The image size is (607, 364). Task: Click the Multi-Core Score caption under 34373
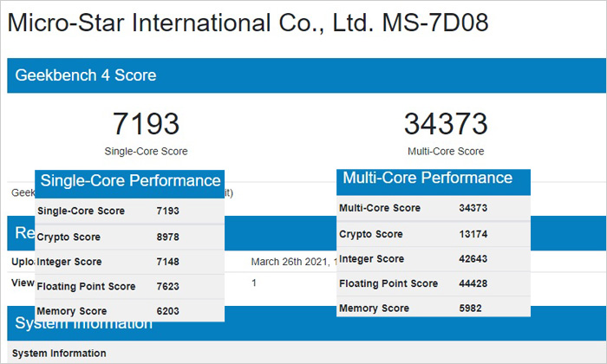tap(446, 152)
